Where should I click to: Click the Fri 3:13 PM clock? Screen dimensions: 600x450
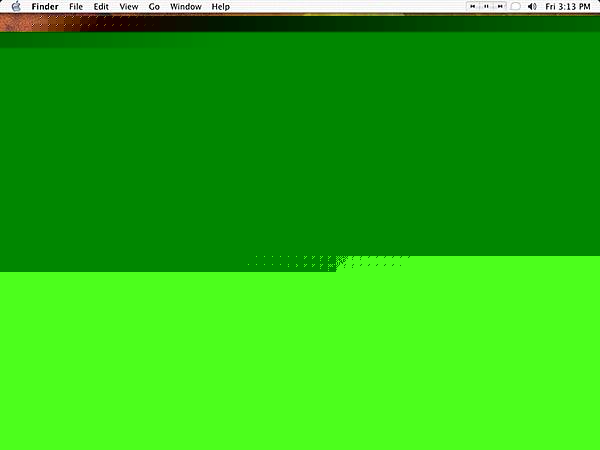pos(568,7)
